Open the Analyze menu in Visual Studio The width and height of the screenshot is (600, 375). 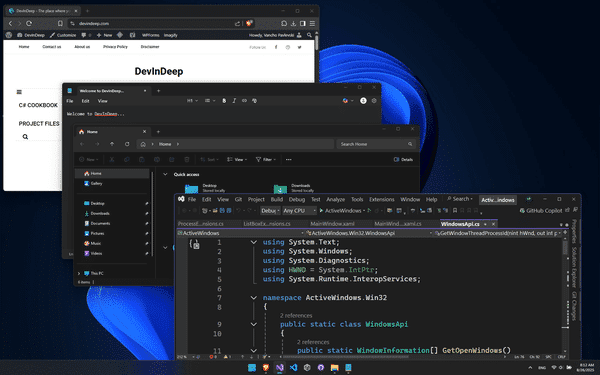pos(336,199)
